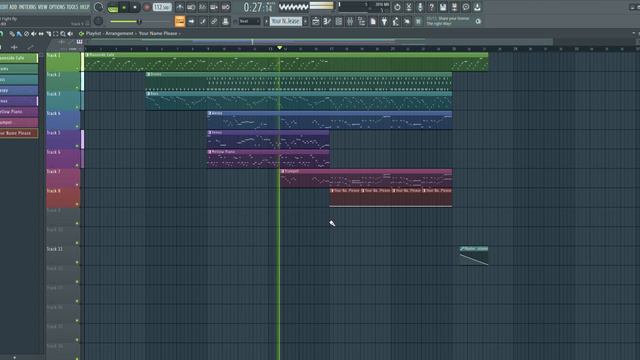Open the clip menu on the Mellow Piano clip

(210, 152)
